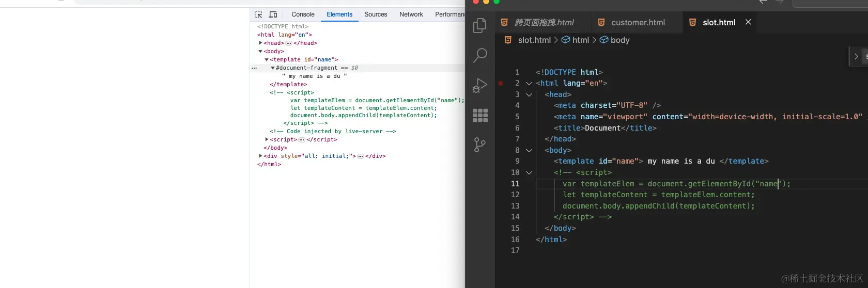Collapse the body node in DevTools
Viewport: 868px width, 288px height.
260,51
